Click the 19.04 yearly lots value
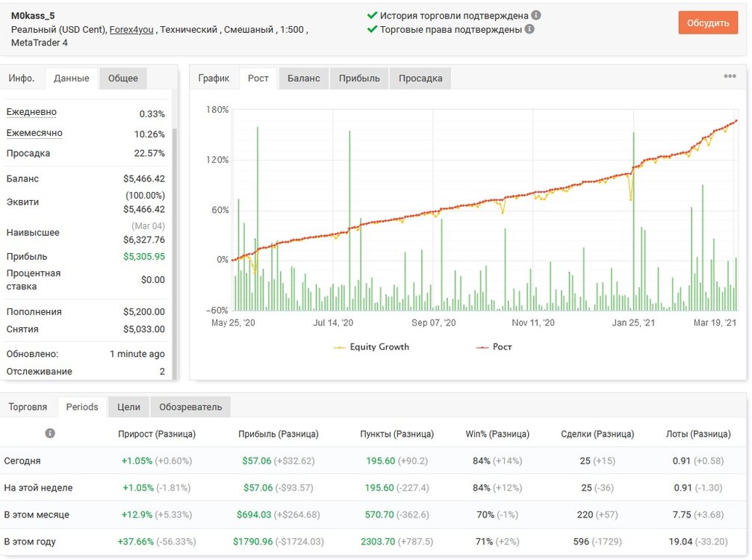 [x=680, y=542]
